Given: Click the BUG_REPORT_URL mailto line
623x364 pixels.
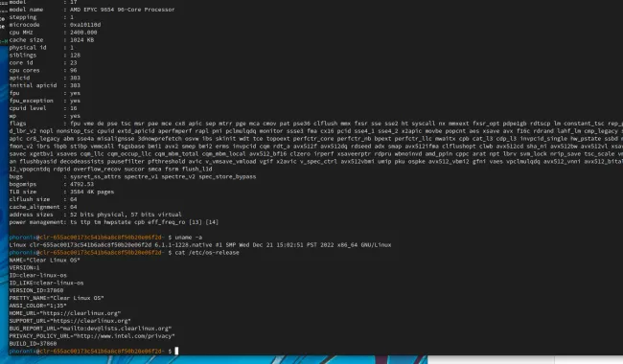Looking at the screenshot, I should [90, 329].
